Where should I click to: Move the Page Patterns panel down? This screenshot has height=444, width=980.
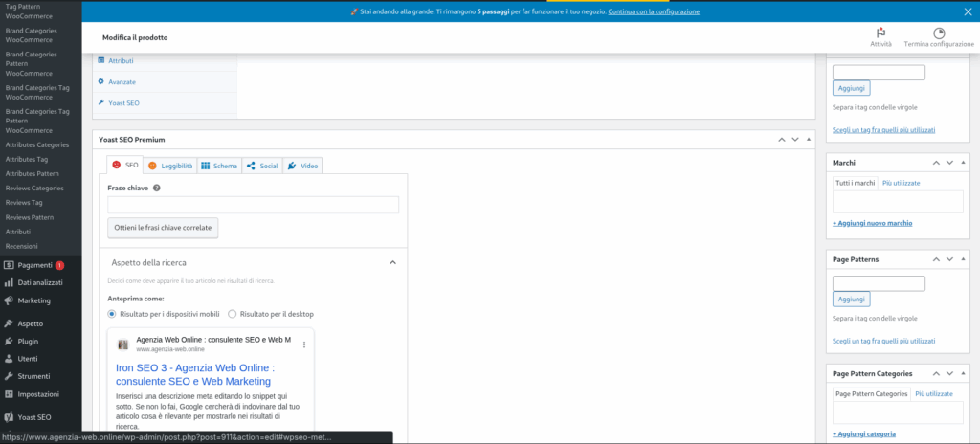coord(949,259)
